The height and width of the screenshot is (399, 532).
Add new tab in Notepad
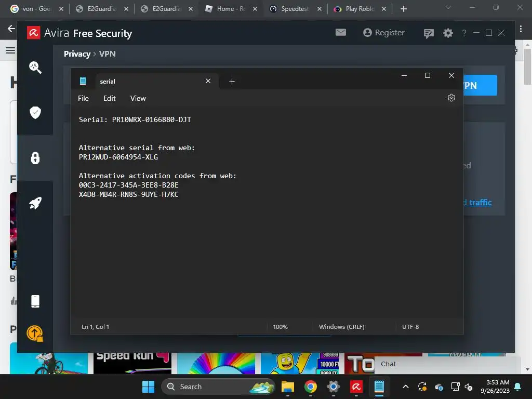pos(232,81)
